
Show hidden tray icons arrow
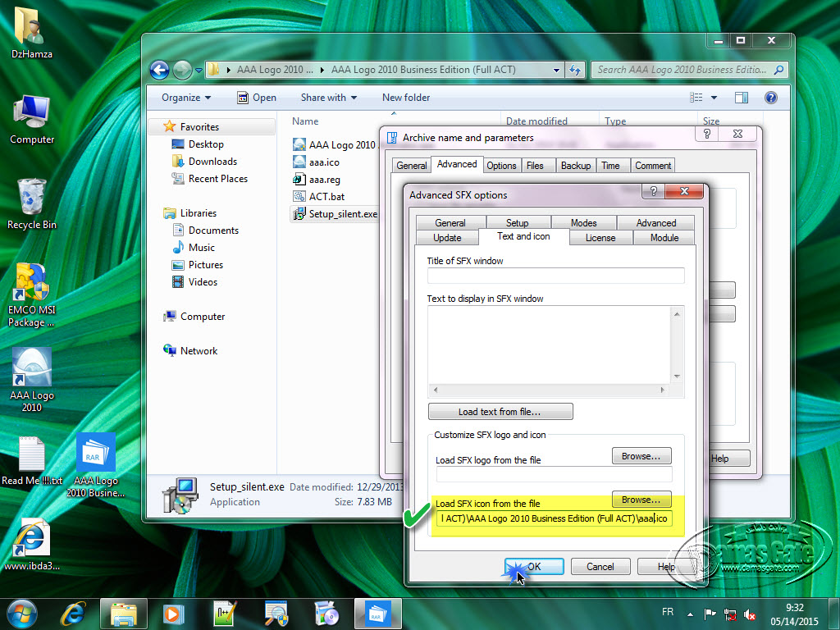[x=690, y=614]
